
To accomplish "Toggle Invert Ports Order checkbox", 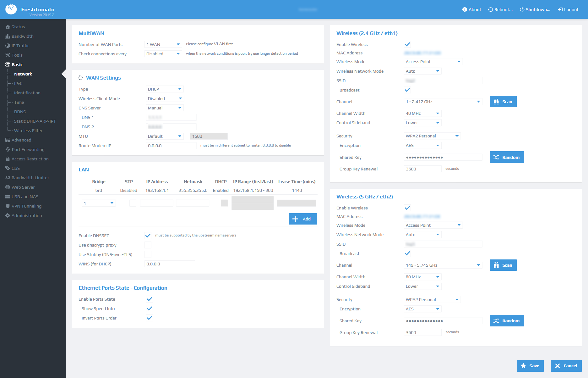I will pos(150,318).
